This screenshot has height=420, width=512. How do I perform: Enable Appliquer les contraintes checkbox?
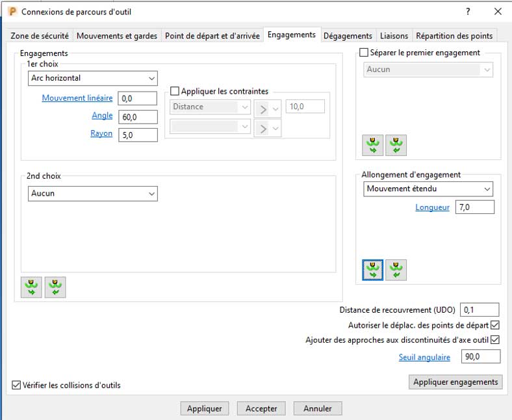(x=174, y=92)
